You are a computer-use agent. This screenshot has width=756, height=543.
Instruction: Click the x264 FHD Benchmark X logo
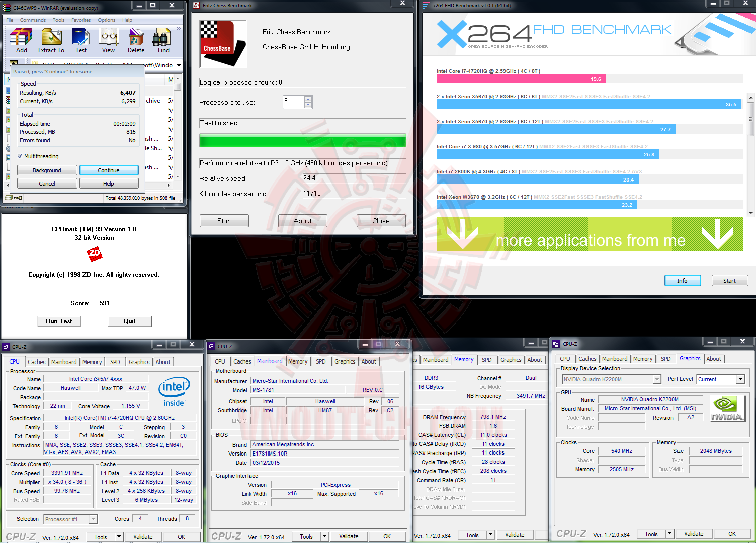451,34
